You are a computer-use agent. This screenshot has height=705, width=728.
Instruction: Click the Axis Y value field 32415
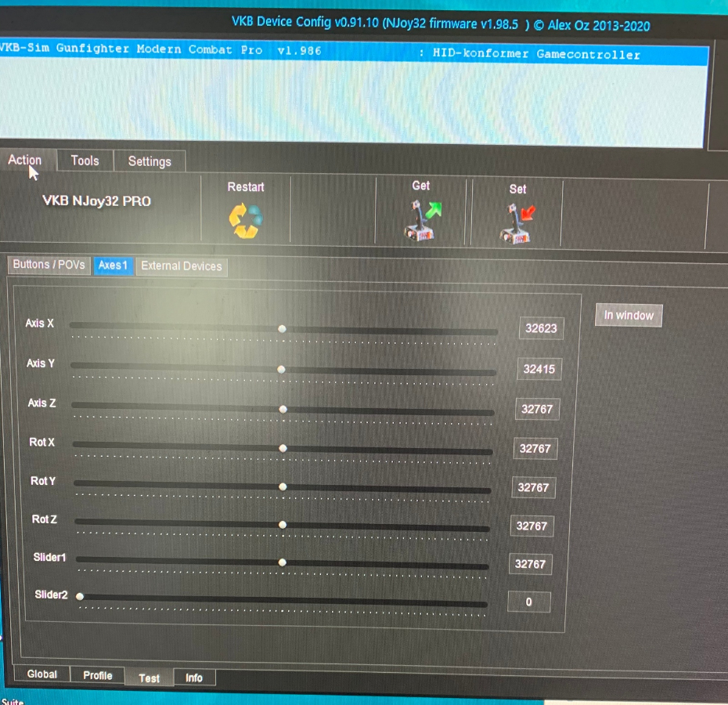(x=539, y=370)
